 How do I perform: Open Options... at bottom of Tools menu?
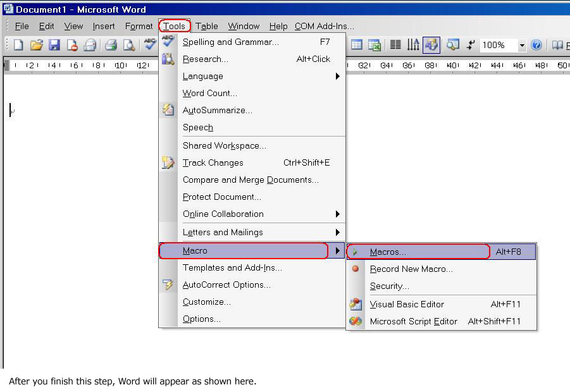click(252, 319)
